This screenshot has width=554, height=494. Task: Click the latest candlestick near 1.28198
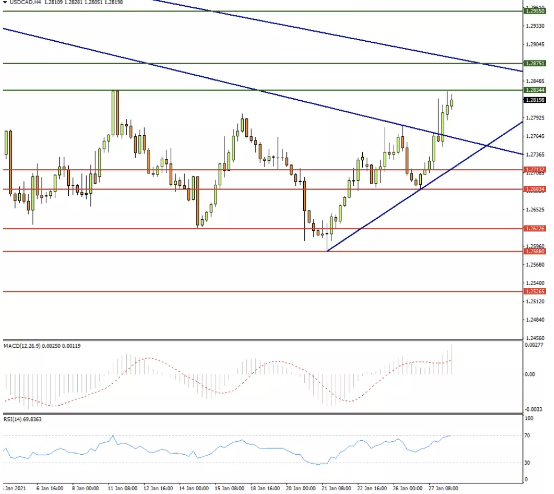[452, 102]
